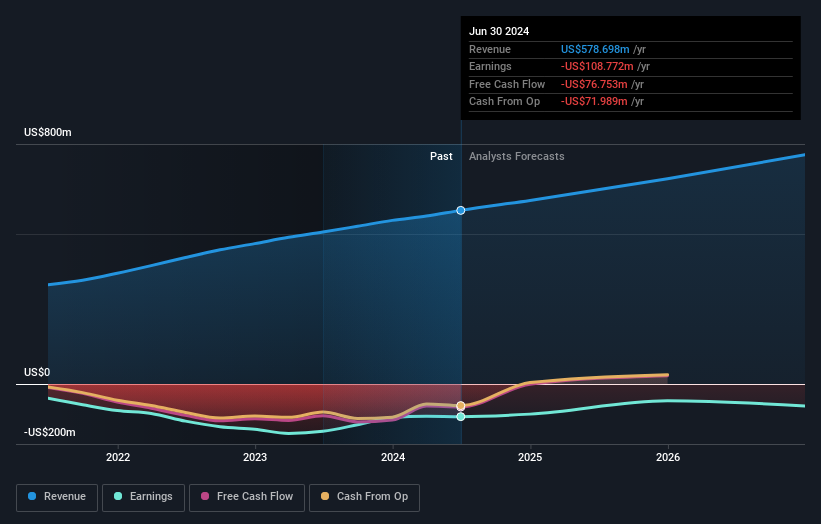Select the orange cash-from-op marker at Jun 2024
Screen dimensions: 821x524
461,406
